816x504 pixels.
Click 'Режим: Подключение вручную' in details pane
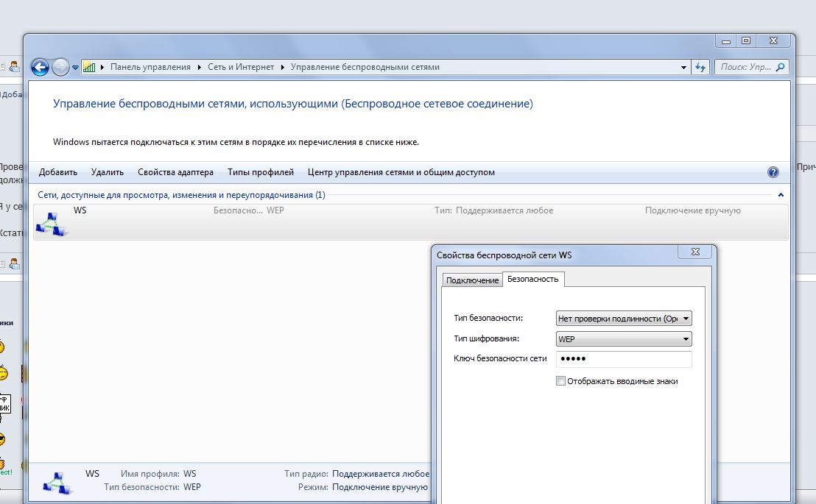coord(363,487)
